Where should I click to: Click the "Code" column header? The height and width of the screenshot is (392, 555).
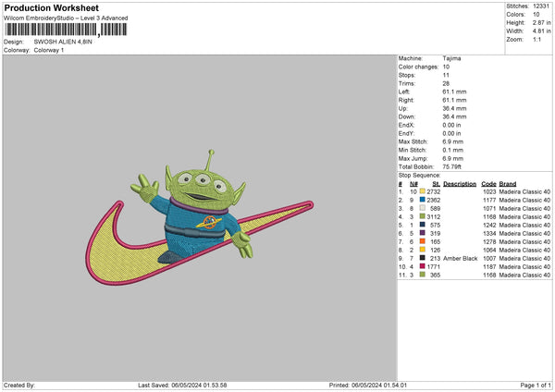488,184
